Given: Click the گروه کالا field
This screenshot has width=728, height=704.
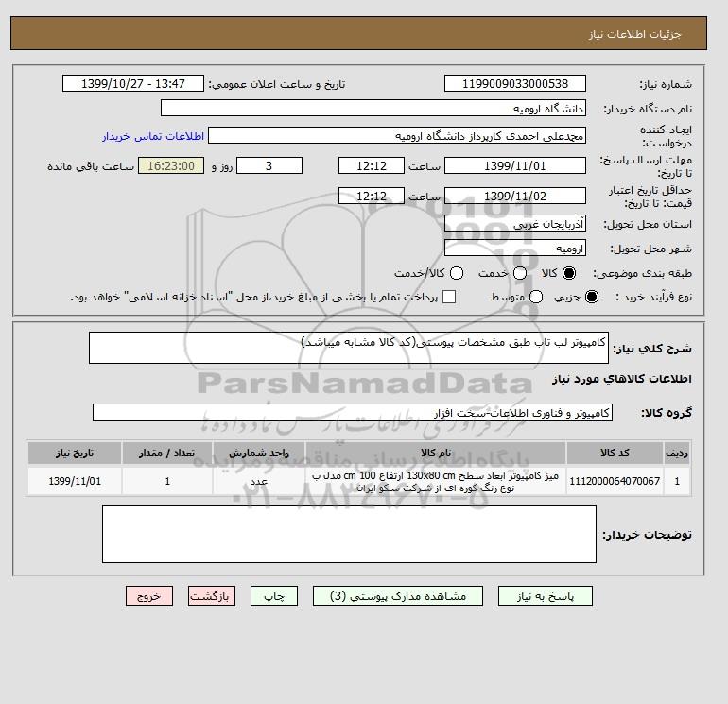Looking at the screenshot, I should 353,412.
